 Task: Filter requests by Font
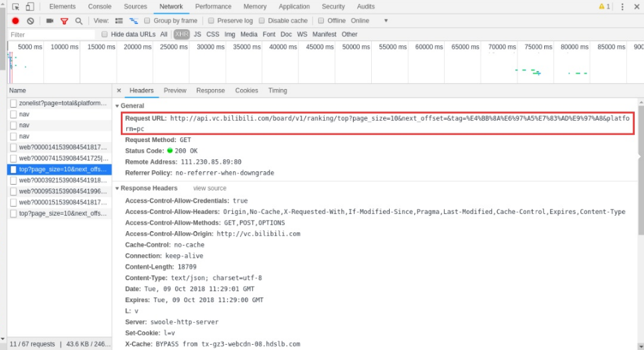[x=269, y=34]
